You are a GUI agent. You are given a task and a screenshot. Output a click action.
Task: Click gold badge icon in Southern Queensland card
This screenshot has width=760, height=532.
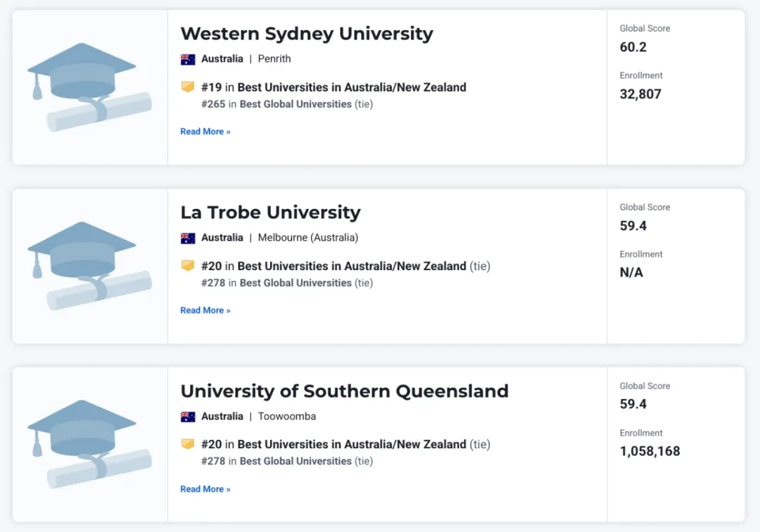pos(188,444)
